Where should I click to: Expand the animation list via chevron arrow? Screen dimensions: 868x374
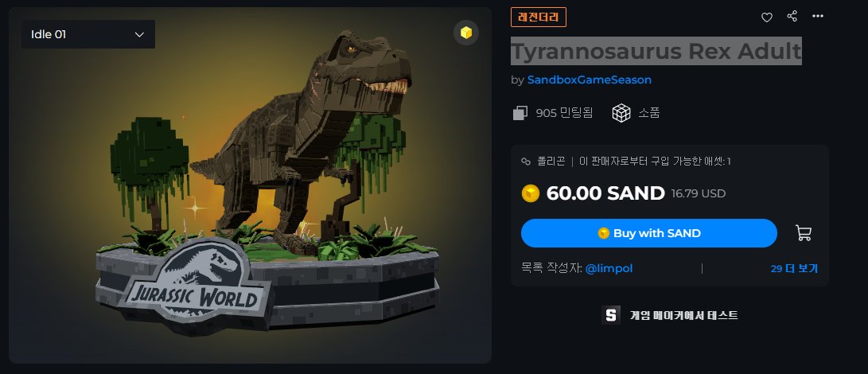[x=139, y=34]
